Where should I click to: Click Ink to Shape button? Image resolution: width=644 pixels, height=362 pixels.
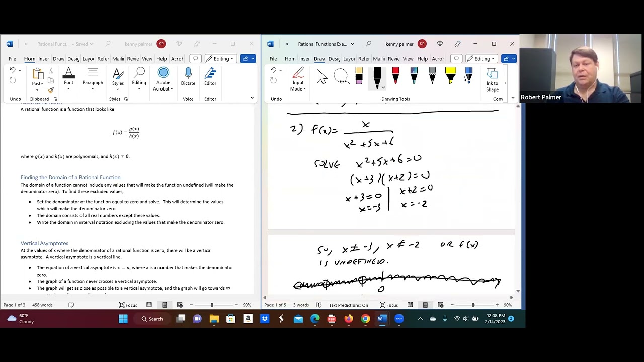click(492, 80)
